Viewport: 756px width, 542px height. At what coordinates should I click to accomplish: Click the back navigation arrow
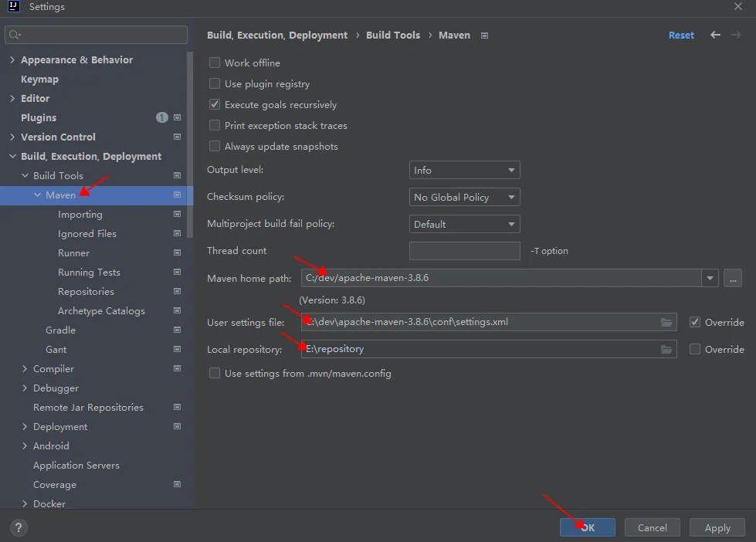[x=715, y=35]
